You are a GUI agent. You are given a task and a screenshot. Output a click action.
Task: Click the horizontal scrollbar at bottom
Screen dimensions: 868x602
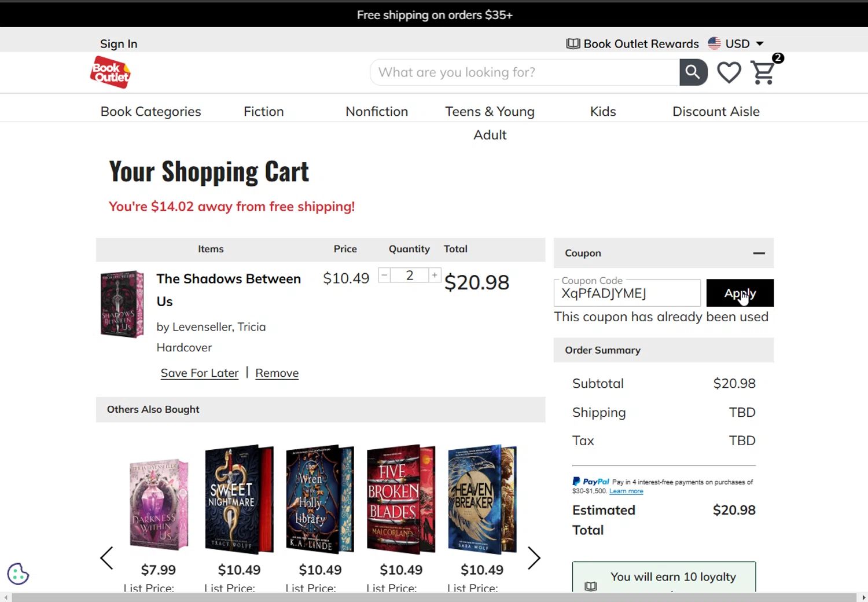pyautogui.click(x=434, y=597)
